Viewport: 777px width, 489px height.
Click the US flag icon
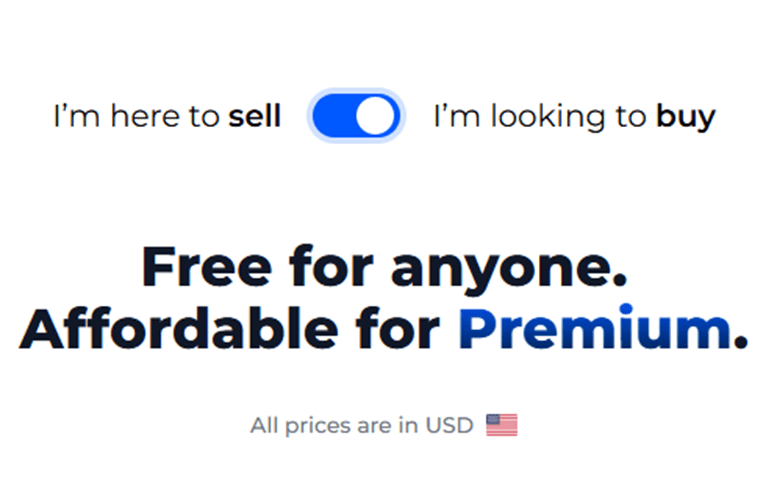[502, 425]
